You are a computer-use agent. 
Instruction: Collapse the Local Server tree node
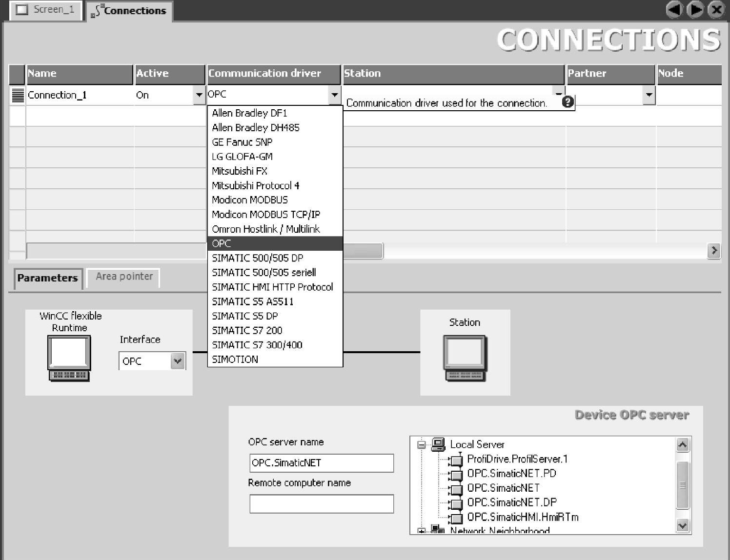pyautogui.click(x=422, y=444)
